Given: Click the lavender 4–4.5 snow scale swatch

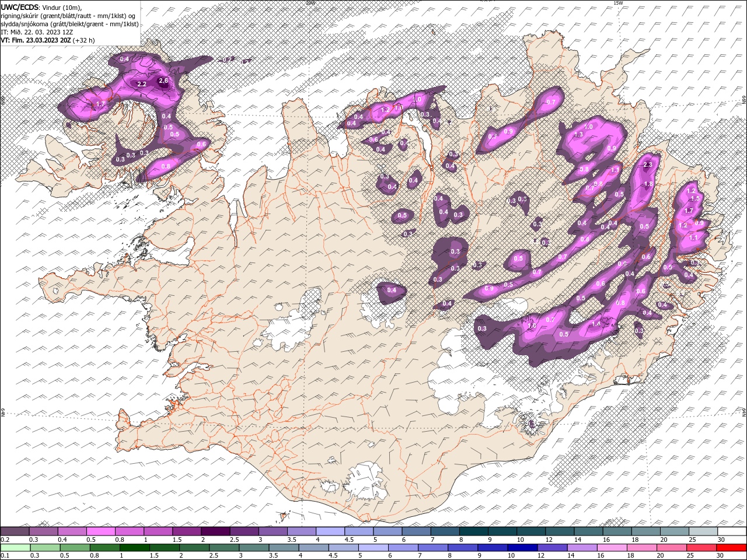Looking at the screenshot, I should coord(330,531).
